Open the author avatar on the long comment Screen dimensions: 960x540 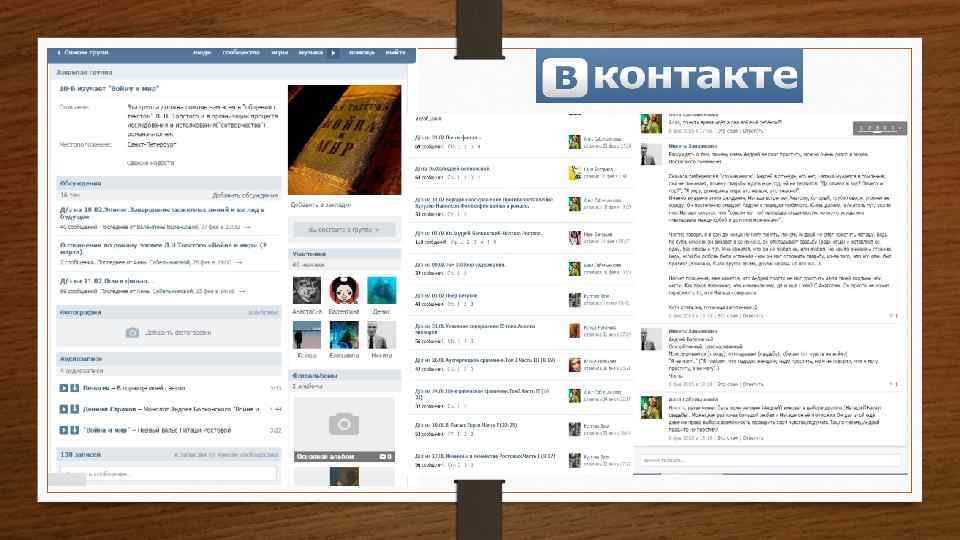(651, 154)
